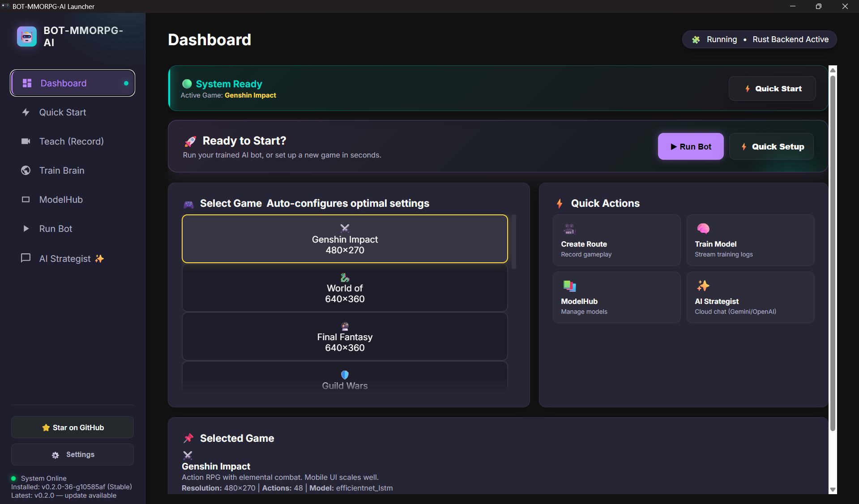Switch to Train Brain page

[x=73, y=171]
